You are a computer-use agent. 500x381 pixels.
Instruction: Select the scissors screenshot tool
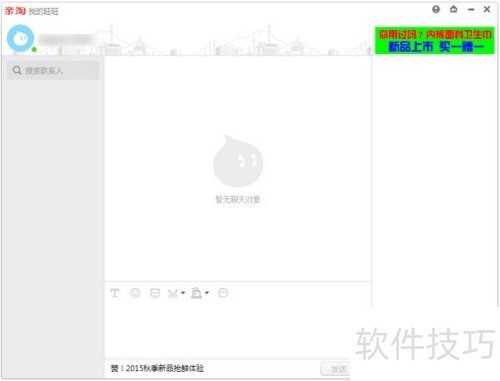point(173,293)
